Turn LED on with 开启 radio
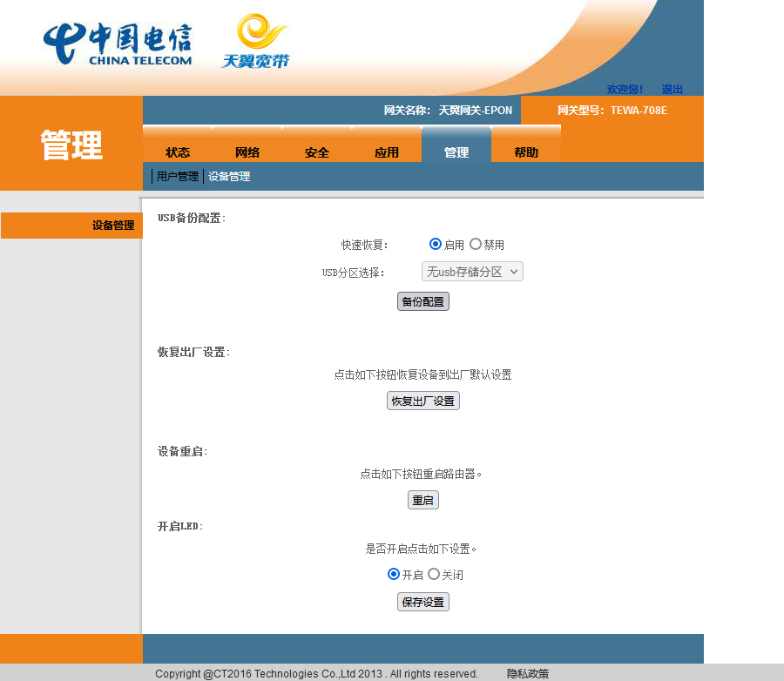The image size is (784, 681). (394, 575)
